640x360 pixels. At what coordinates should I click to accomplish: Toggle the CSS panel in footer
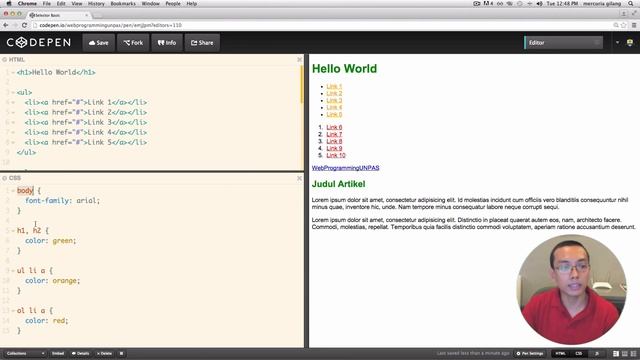[x=579, y=353]
